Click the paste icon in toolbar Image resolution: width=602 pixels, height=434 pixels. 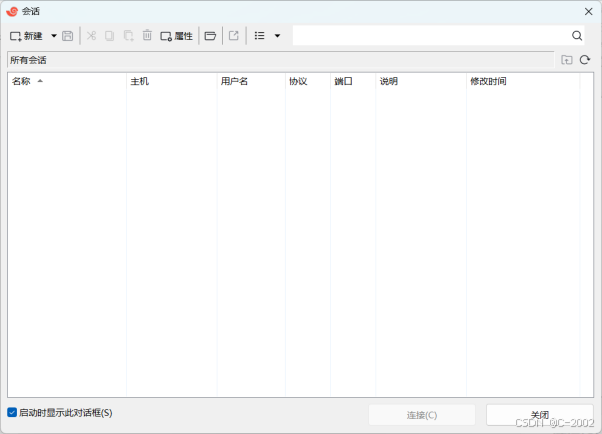coord(128,36)
